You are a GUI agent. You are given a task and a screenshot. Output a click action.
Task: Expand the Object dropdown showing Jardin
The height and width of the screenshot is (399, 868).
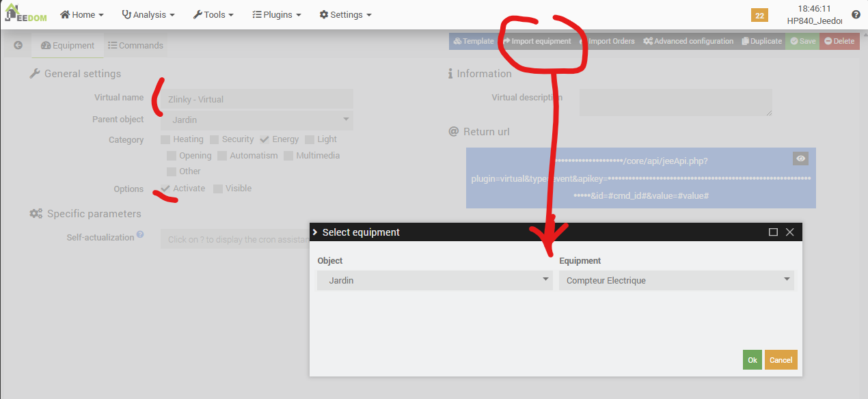(x=435, y=280)
